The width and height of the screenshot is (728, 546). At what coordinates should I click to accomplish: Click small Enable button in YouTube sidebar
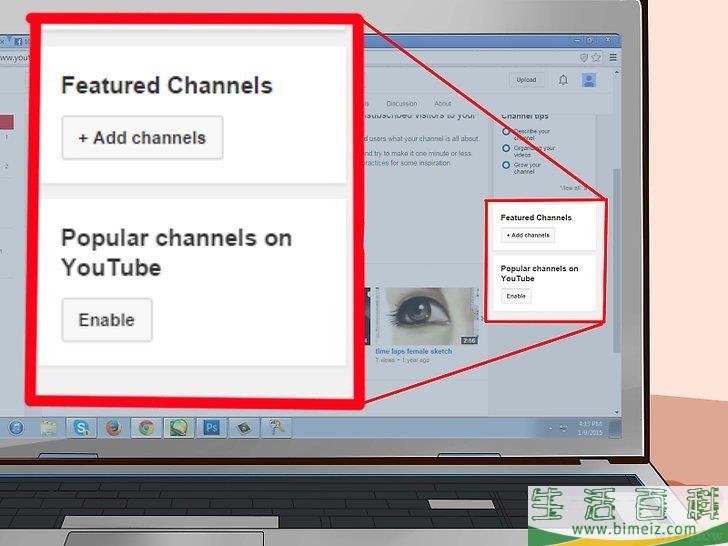516,296
